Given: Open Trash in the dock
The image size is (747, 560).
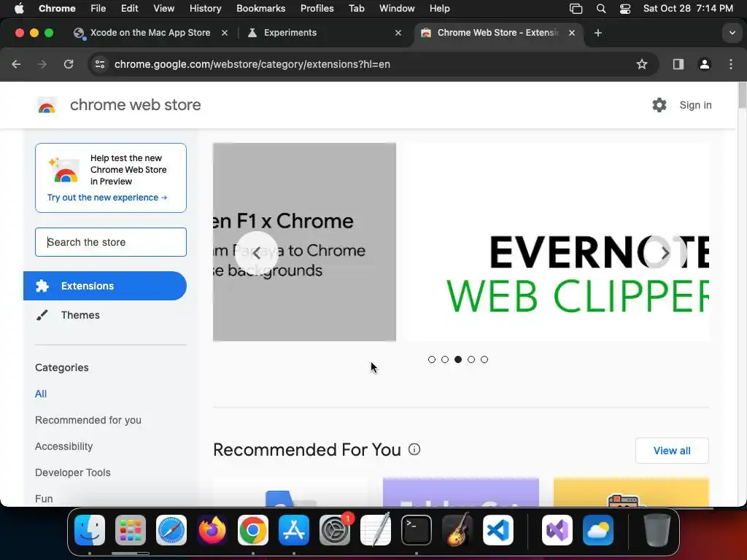Looking at the screenshot, I should coord(657,530).
